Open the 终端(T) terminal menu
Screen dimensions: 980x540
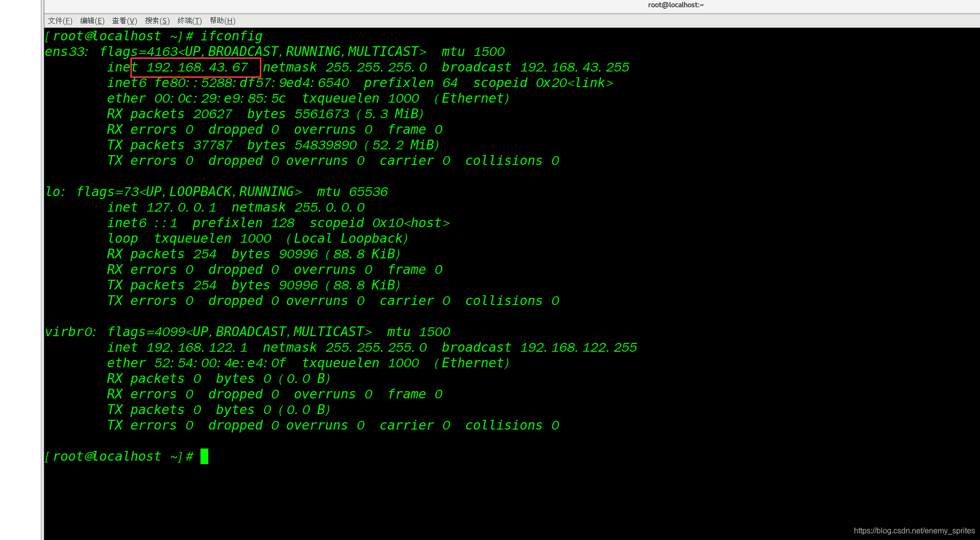coord(189,20)
